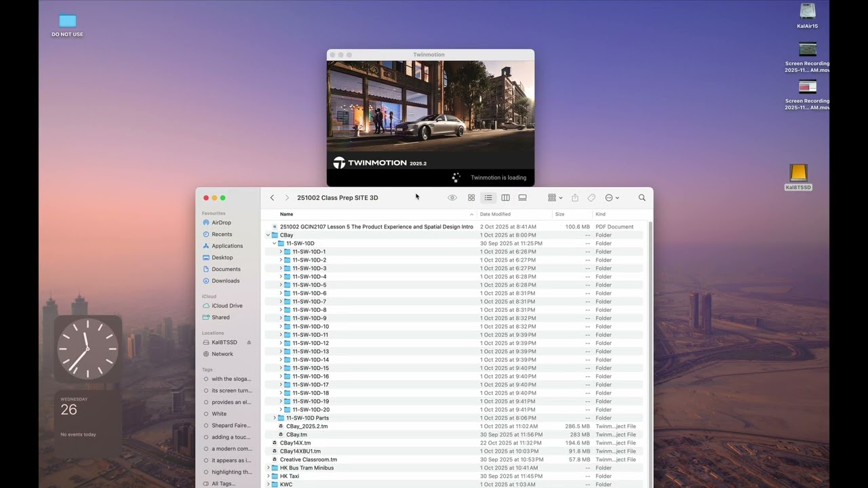Screen dimensions: 868x488
Task: Select KalAir15 drive on desktop
Action: click(x=808, y=16)
